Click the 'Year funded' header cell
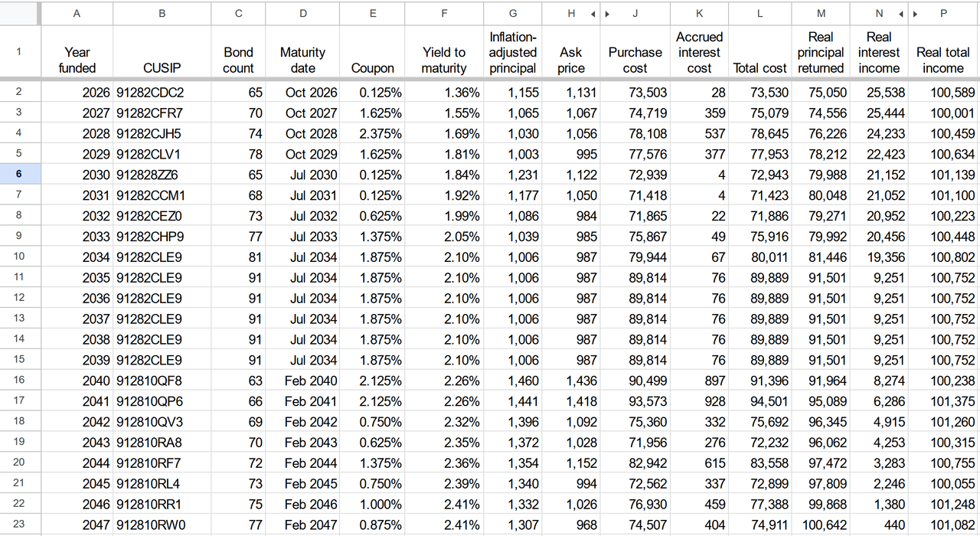Image resolution: width=980 pixels, height=536 pixels. pyautogui.click(x=77, y=52)
